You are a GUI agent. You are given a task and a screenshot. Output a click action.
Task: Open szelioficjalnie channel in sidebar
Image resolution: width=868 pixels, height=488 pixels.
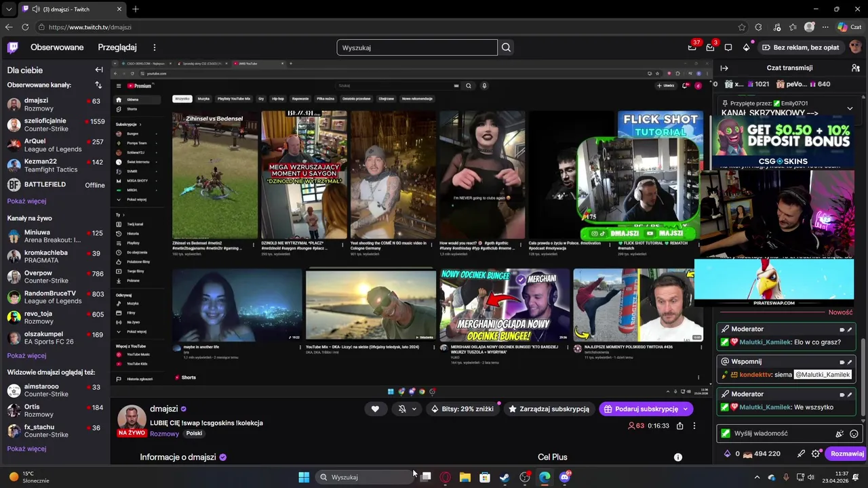55,125
